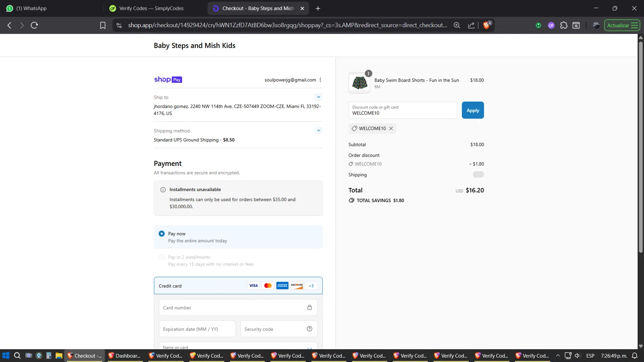Click the Baby Steps and Mish Kids header

click(x=194, y=45)
